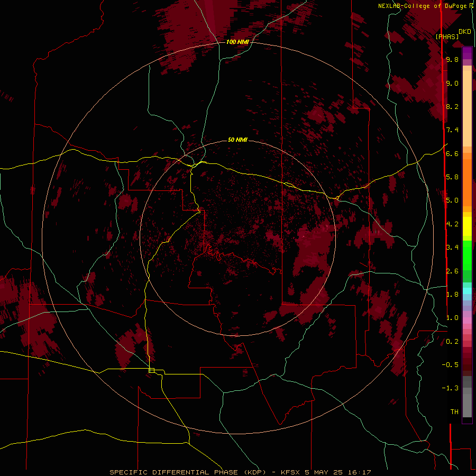The width and height of the screenshot is (476, 476).
Task: Click the 5.0 value on the color scale
Action: pyautogui.click(x=452, y=200)
